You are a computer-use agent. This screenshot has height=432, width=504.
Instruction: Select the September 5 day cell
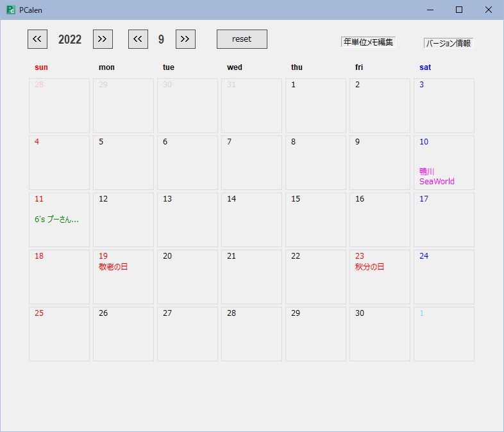click(123, 163)
